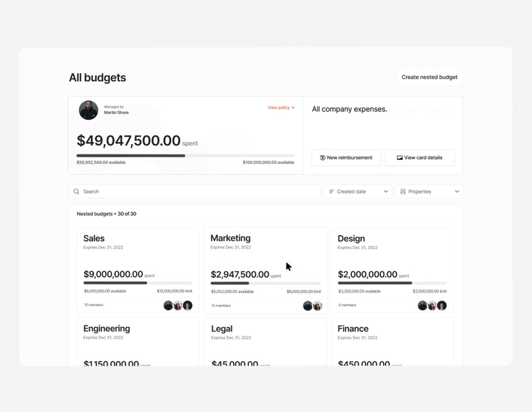This screenshot has height=412, width=532.
Task: Open the Created date sort dropdown
Action: (x=358, y=192)
